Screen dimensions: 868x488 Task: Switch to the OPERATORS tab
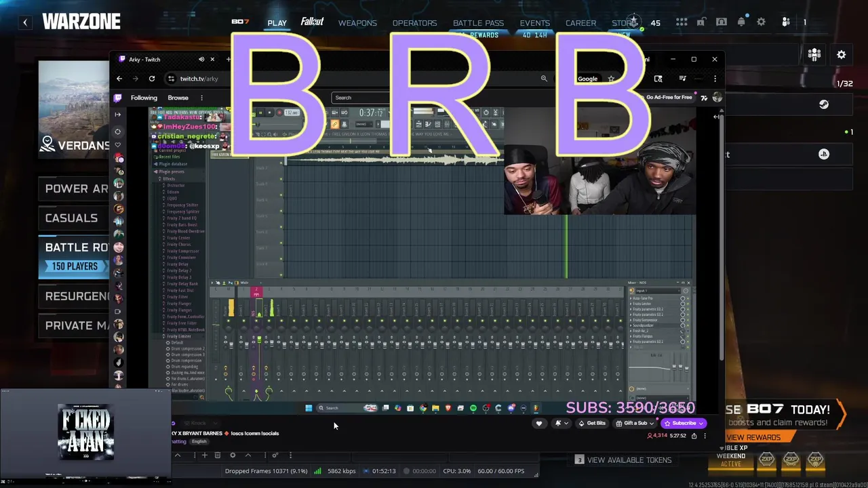414,23
